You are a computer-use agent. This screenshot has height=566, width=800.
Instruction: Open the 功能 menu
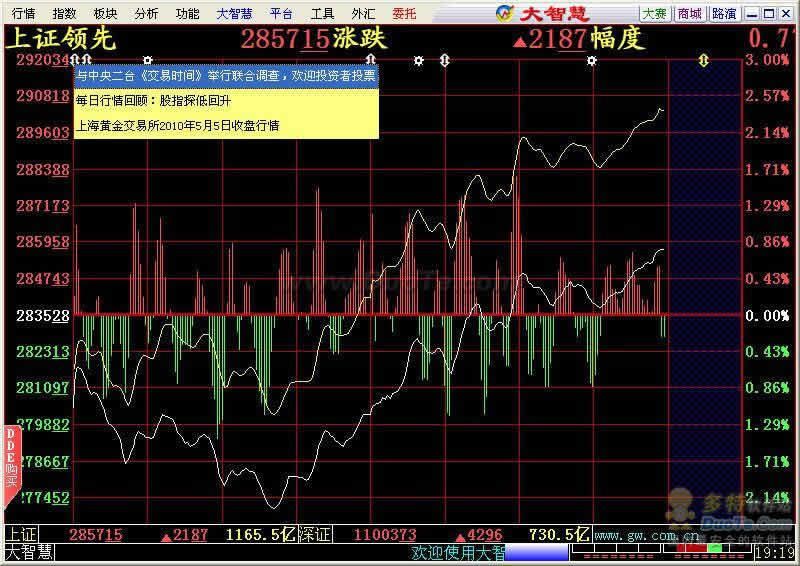(x=187, y=13)
